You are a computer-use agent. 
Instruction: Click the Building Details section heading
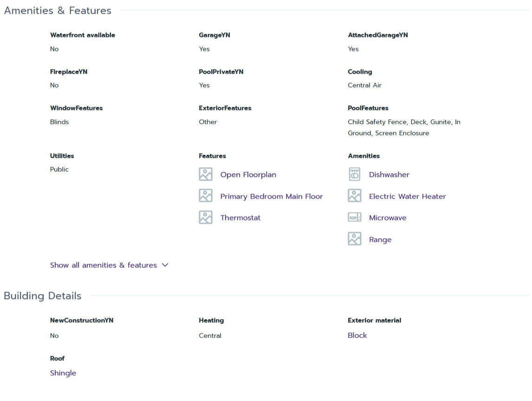(x=42, y=296)
